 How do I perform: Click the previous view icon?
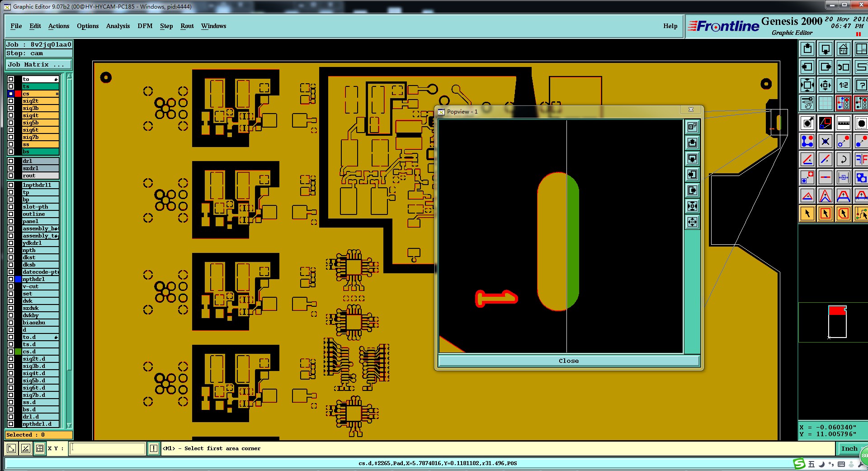(843, 67)
